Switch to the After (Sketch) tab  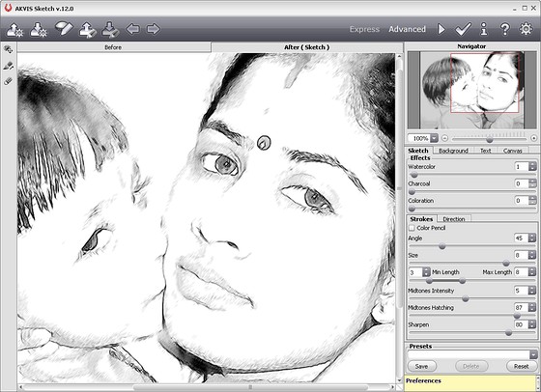307,47
